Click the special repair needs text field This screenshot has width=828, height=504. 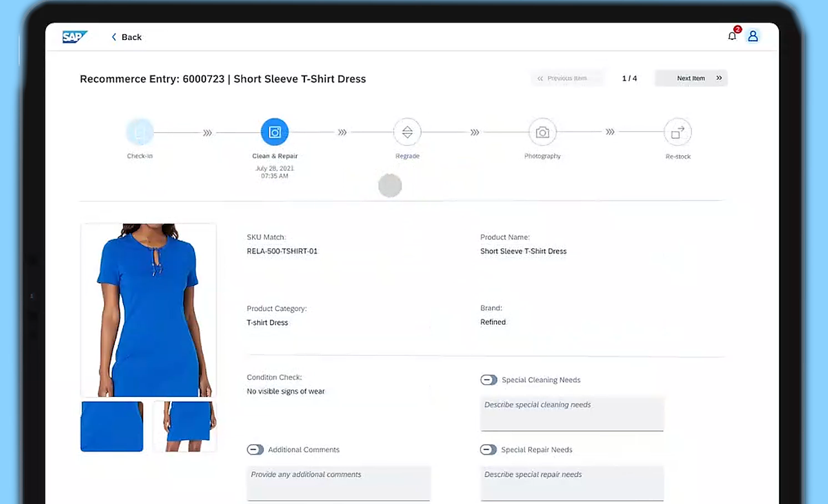click(x=572, y=483)
